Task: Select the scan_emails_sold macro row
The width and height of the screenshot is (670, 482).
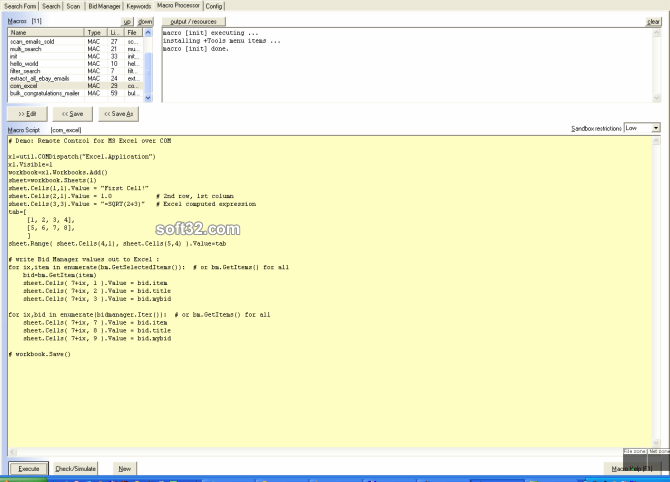Action: coord(75,41)
